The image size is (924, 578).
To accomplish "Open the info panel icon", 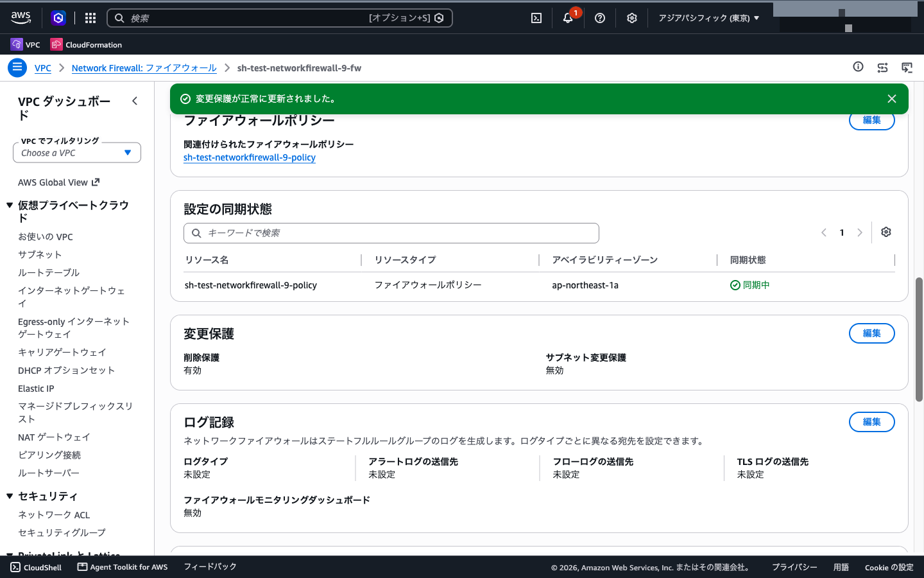I will [858, 67].
